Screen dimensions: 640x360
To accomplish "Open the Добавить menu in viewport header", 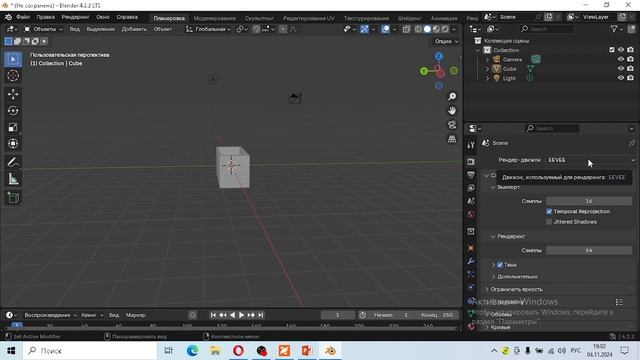I will point(134,29).
